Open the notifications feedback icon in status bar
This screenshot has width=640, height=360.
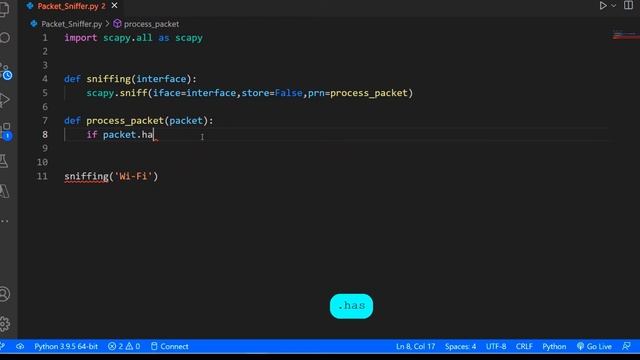coord(626,347)
